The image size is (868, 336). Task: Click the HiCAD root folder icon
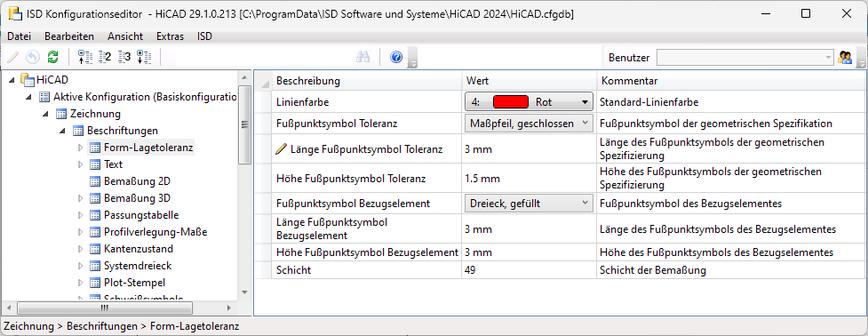pyautogui.click(x=28, y=80)
